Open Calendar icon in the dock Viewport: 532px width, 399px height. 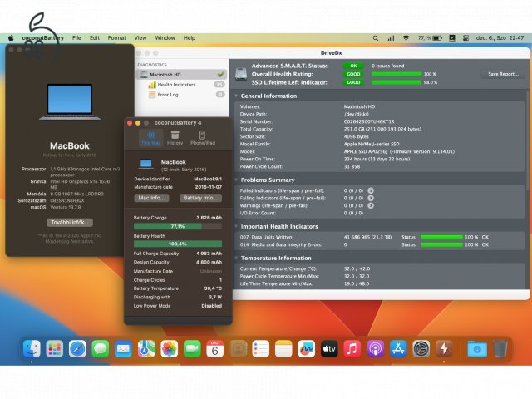click(214, 349)
